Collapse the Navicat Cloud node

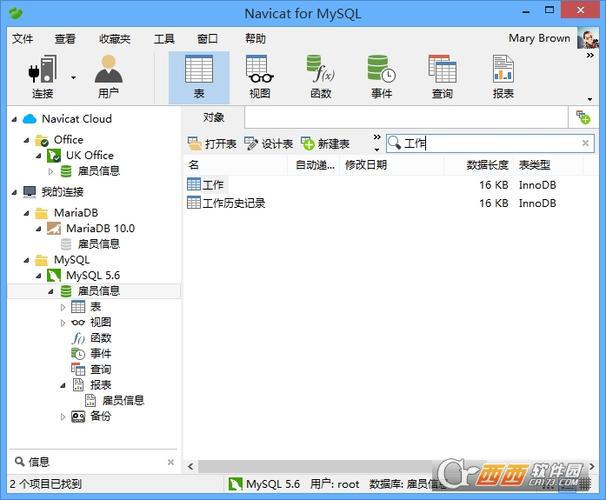click(x=14, y=119)
